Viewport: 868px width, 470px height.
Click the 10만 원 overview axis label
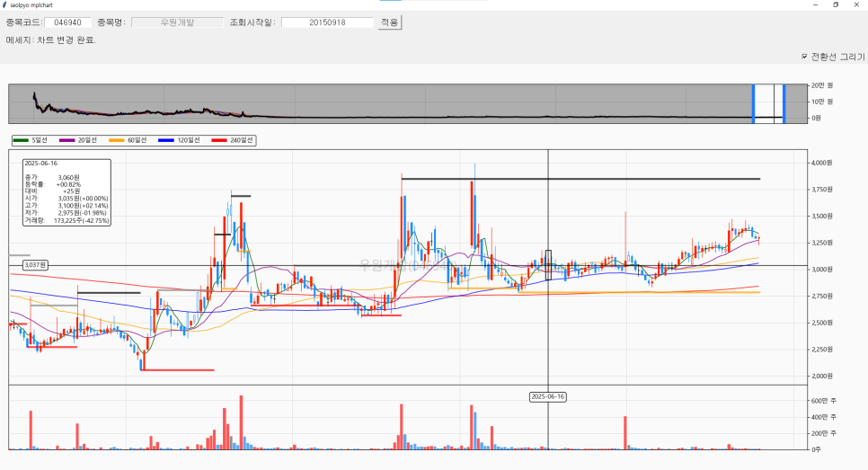tap(822, 102)
